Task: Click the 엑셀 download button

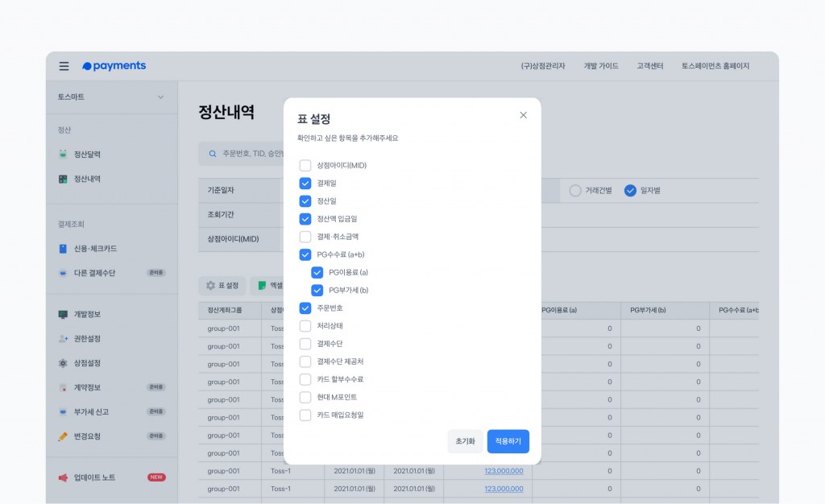Action: (269, 285)
